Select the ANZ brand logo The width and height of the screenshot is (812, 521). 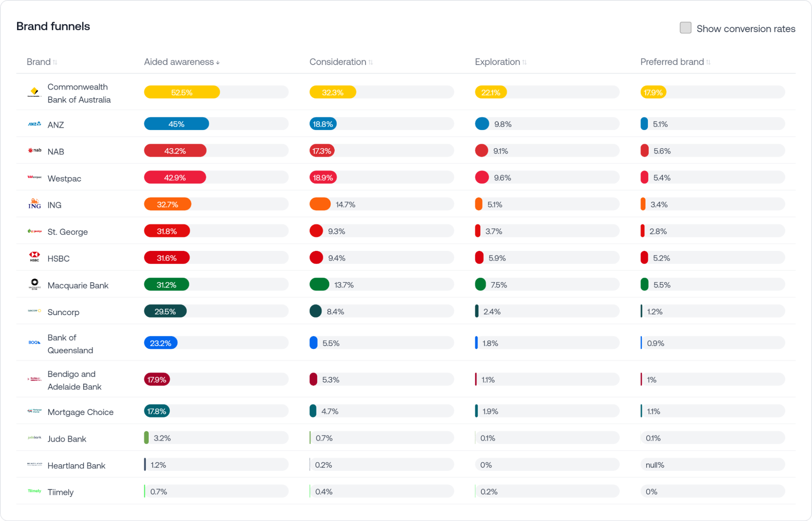(34, 123)
